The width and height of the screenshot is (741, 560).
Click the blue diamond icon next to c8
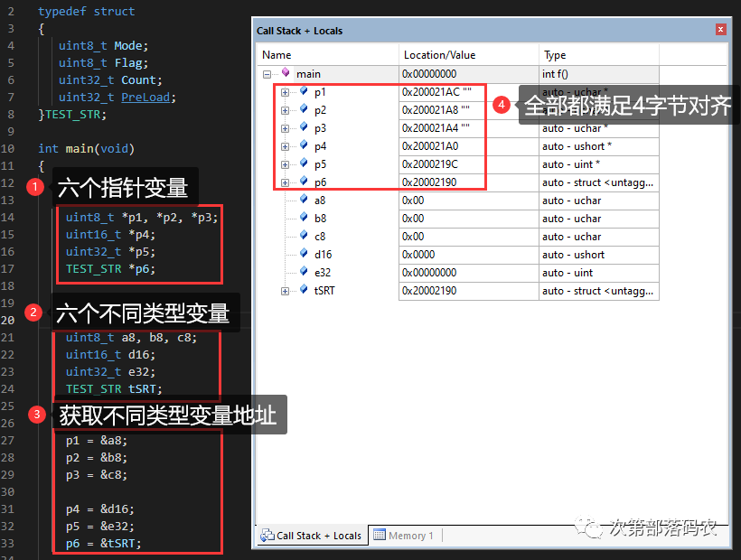[x=304, y=235]
